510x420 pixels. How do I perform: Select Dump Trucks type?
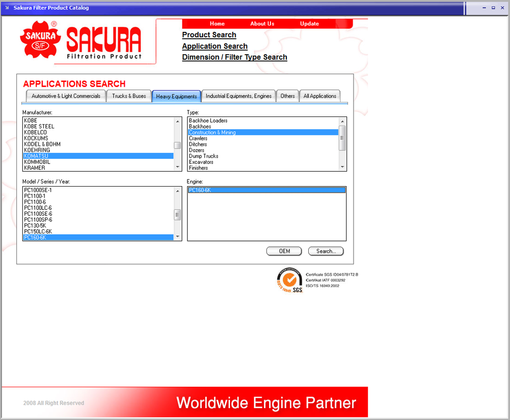pos(263,156)
